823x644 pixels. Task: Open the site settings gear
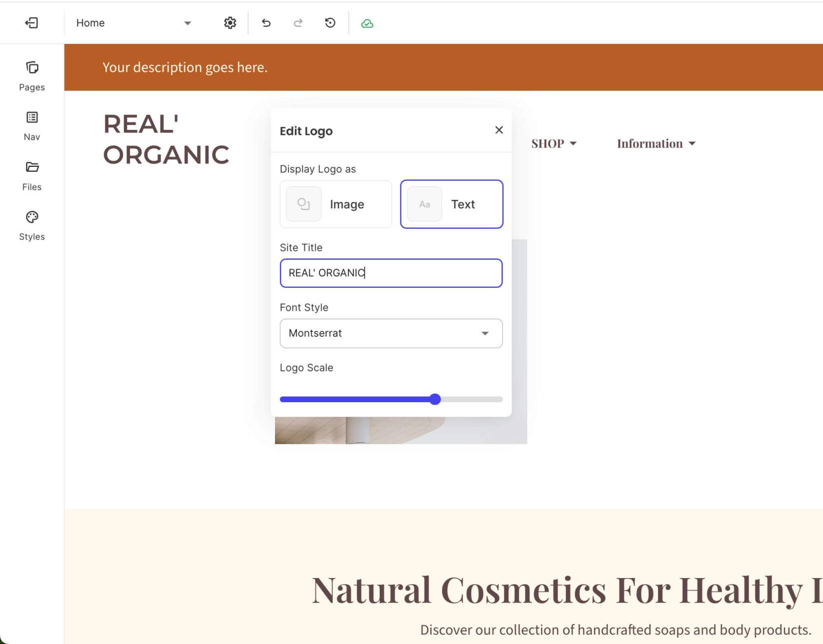point(230,23)
